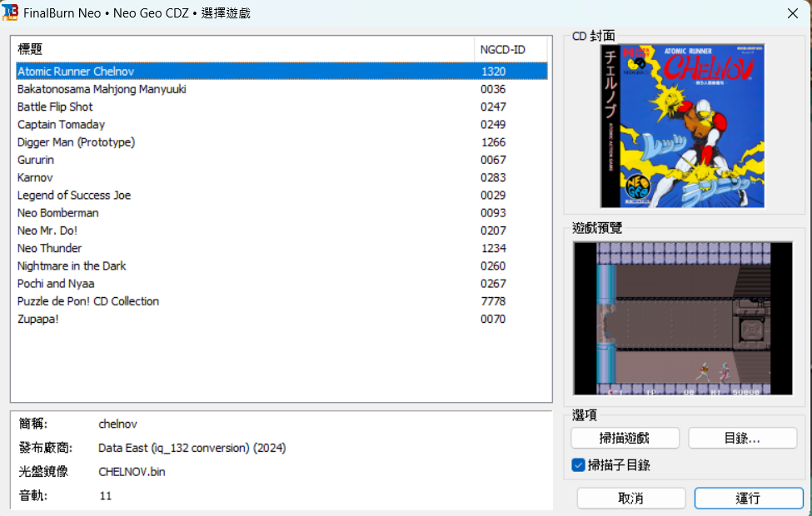Click 取消 to cancel
This screenshot has width=812, height=516.
630,498
